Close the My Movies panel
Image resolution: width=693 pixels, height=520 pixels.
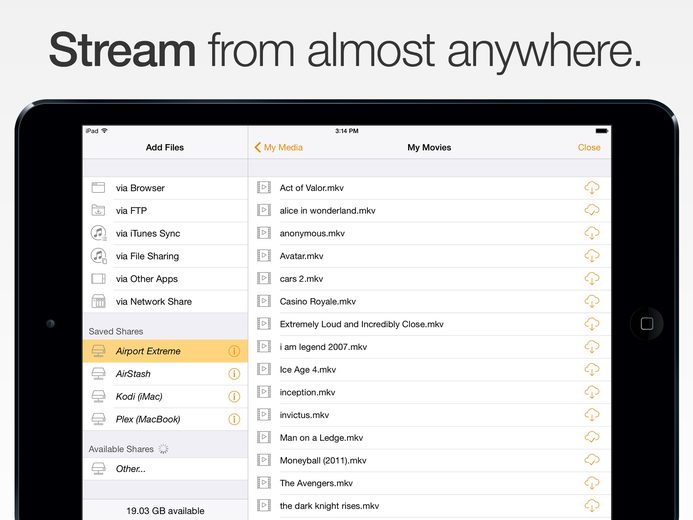coord(589,148)
